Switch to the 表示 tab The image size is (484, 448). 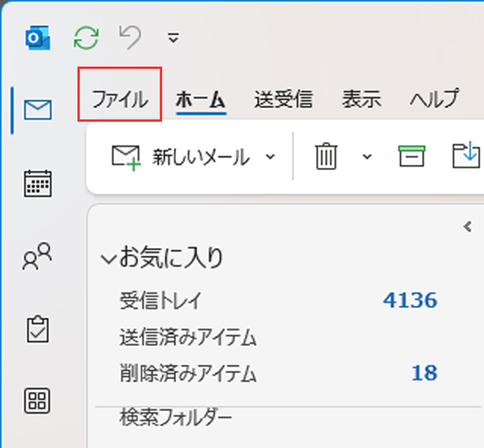[361, 99]
